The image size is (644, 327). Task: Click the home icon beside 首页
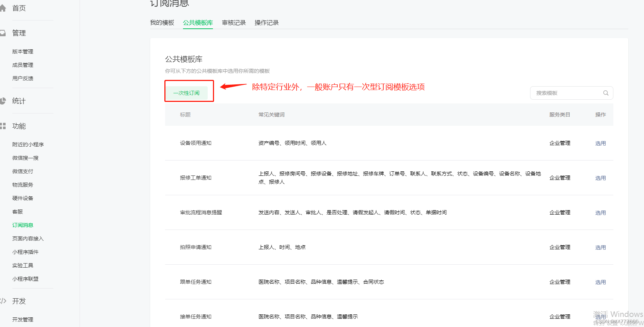click(x=3, y=8)
